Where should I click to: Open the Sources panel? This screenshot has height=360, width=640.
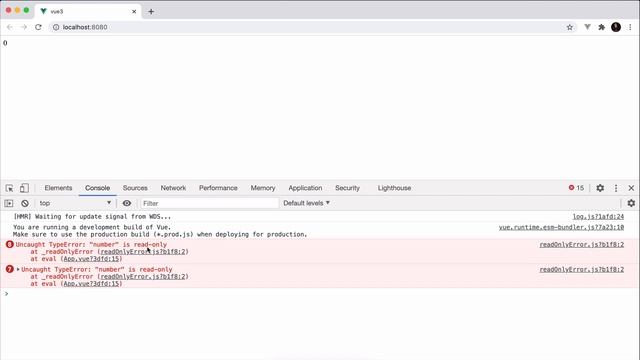135,188
